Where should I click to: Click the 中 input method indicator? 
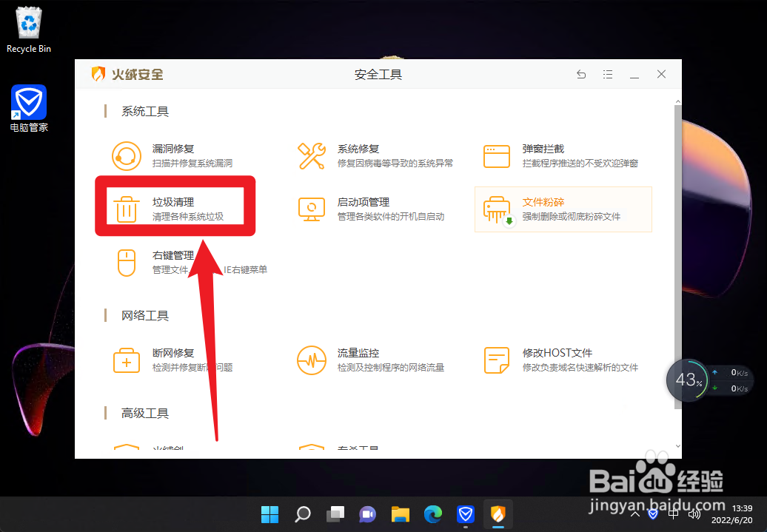point(673,514)
